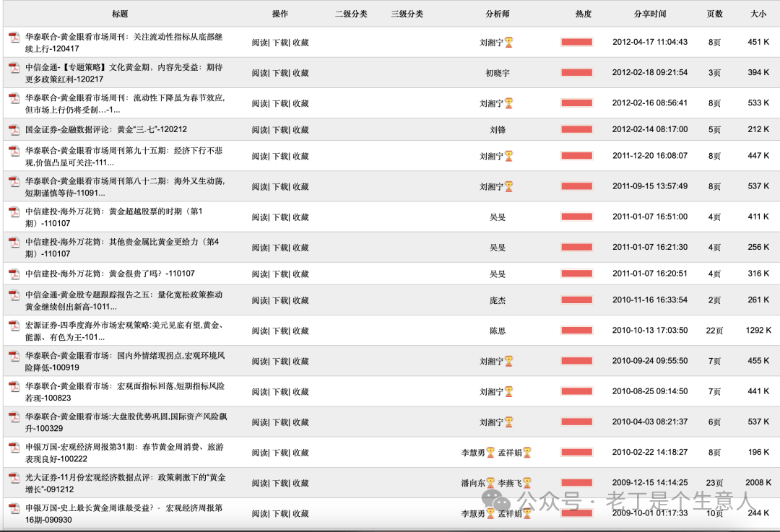The width and height of the screenshot is (780, 532).
Task: Click PDF icon beside 中信金通-【专题策略】文化黄金期 report
Action: [x=14, y=67]
